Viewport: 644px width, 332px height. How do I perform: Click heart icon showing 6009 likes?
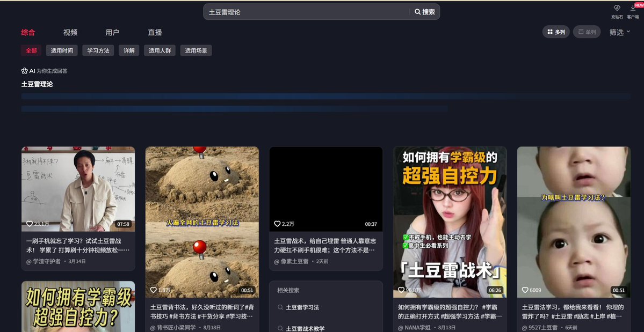tap(525, 290)
